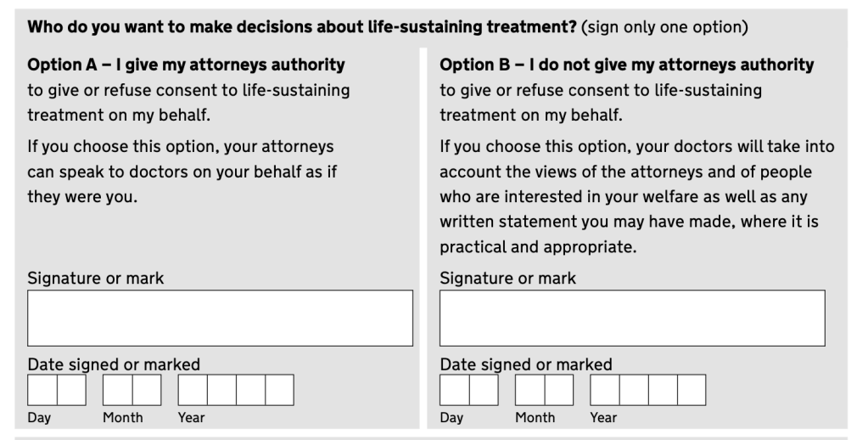This screenshot has width=868, height=440.
Task: Click third Year box under Option B
Action: 663,390
